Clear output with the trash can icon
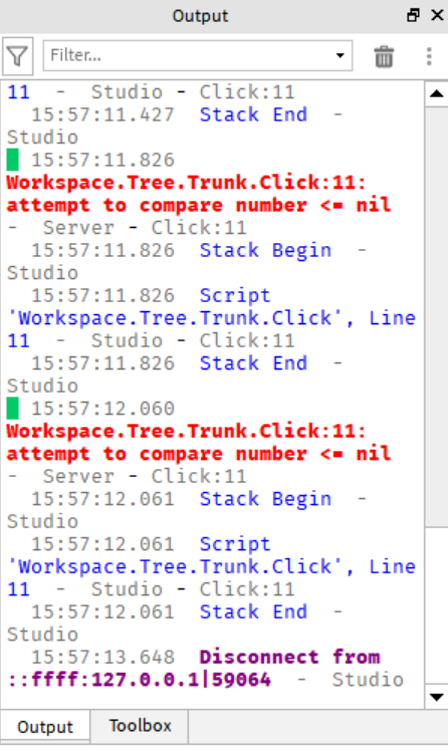The height and width of the screenshot is (750, 448). 384,56
